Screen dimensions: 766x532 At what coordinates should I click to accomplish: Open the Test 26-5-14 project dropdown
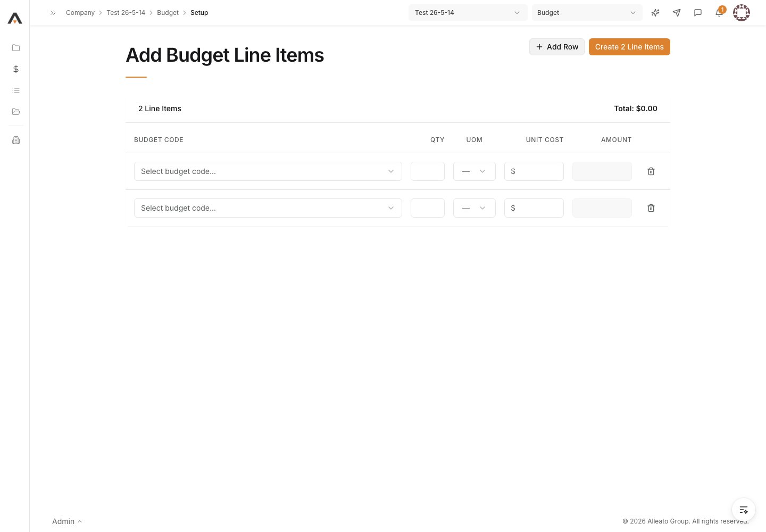point(468,13)
